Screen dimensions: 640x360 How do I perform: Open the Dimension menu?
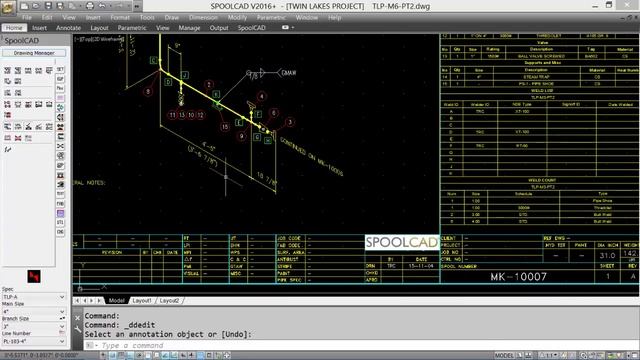[203, 18]
